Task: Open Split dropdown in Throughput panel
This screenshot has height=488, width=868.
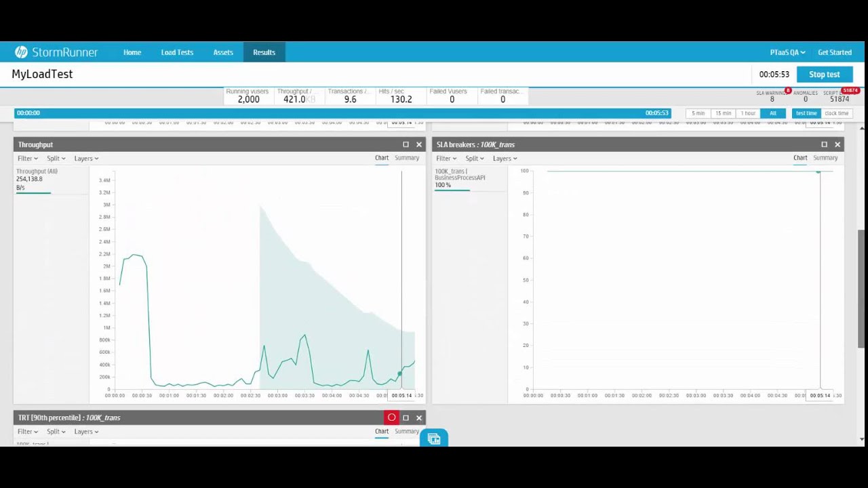Action: coord(56,159)
